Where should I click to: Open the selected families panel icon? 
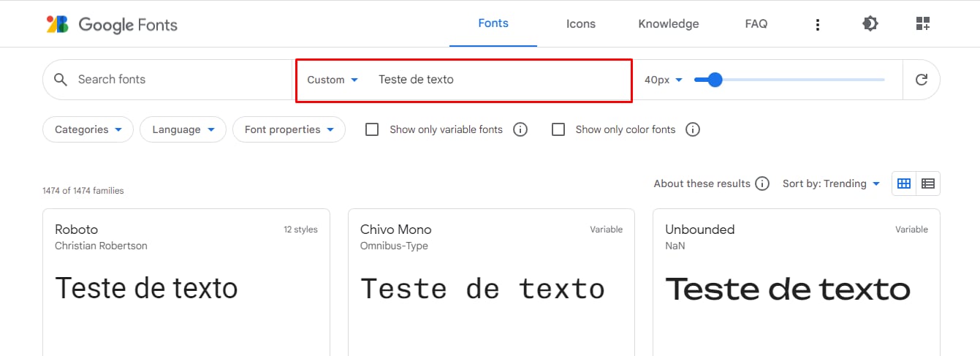click(922, 24)
